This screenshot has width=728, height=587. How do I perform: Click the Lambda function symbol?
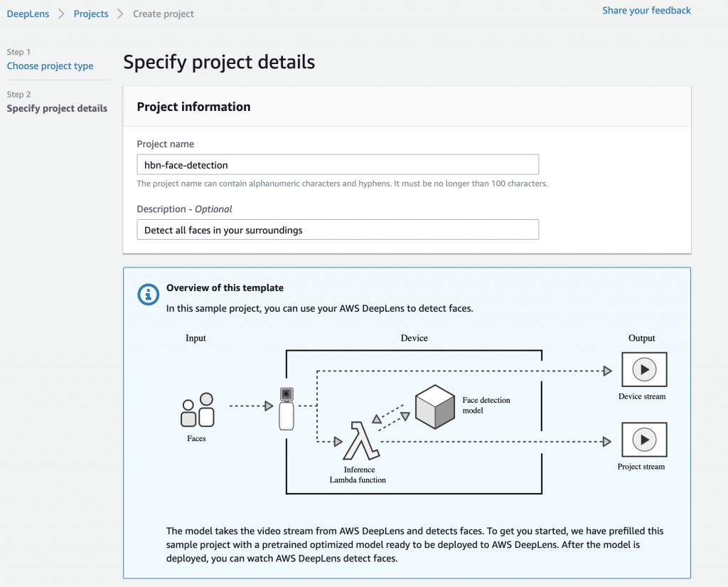click(x=360, y=440)
